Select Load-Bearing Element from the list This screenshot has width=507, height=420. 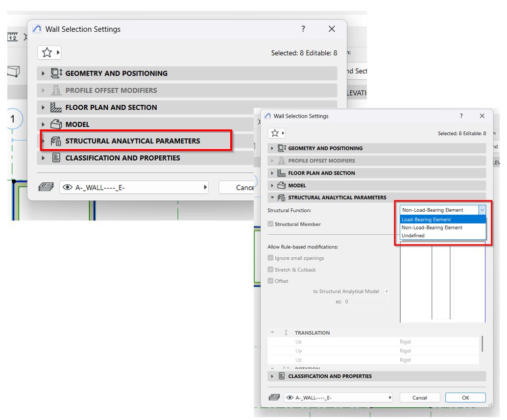point(426,220)
